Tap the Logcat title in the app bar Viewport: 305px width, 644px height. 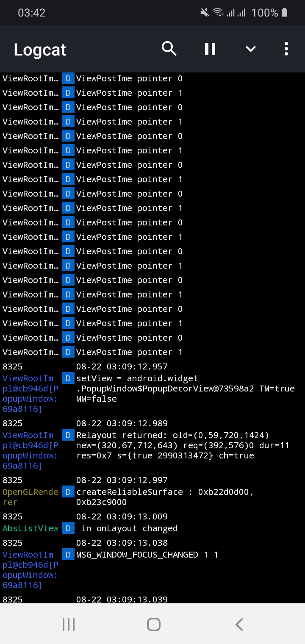[x=39, y=50]
